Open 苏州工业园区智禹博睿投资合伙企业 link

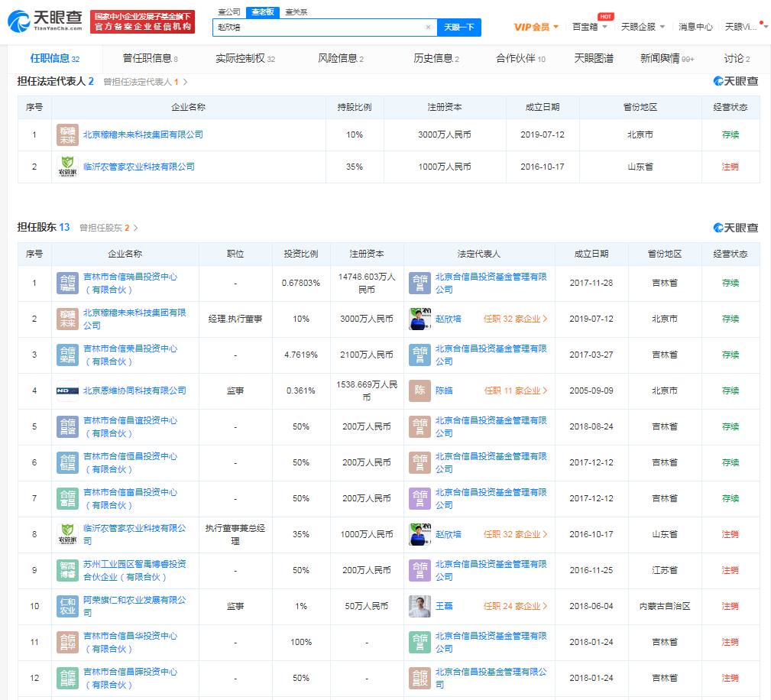(134, 571)
